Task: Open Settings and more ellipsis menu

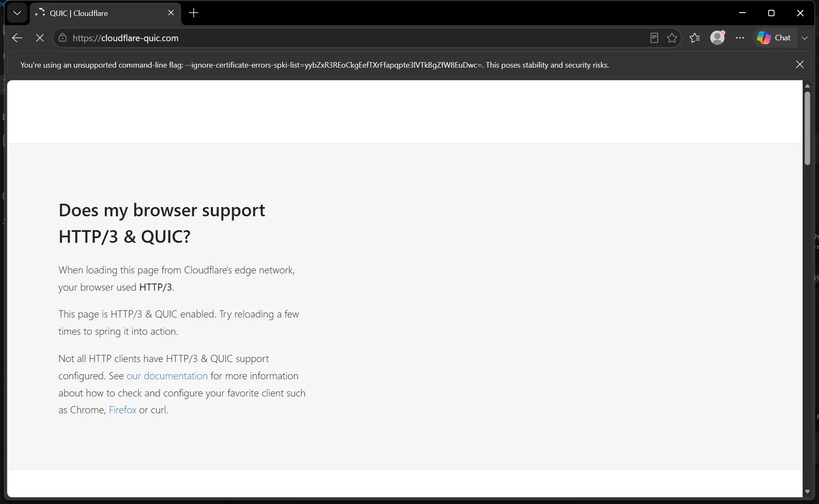Action: [740, 38]
